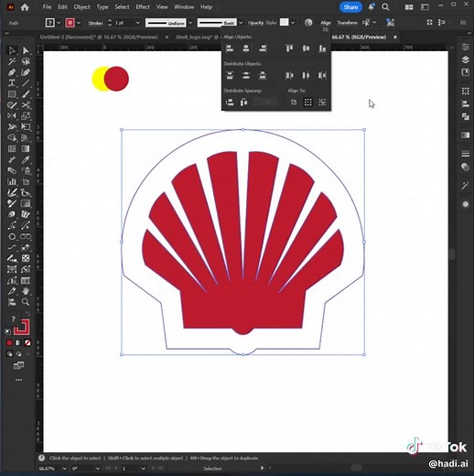
Task: Click Vertical Align Top in Align panel
Action: (x=289, y=49)
